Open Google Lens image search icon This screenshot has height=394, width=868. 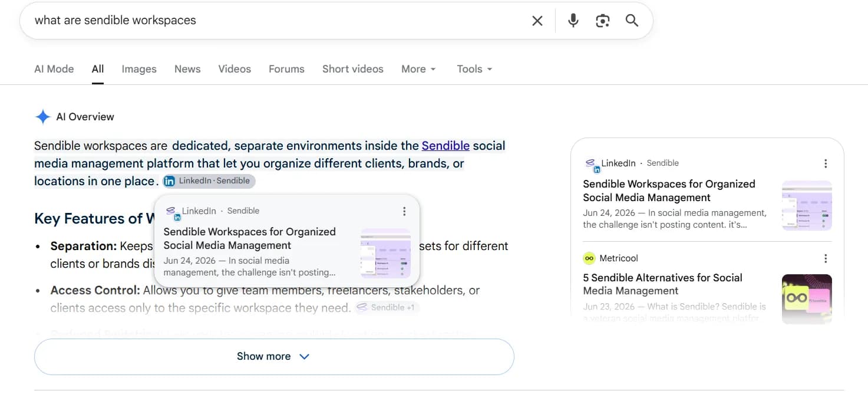pyautogui.click(x=602, y=21)
